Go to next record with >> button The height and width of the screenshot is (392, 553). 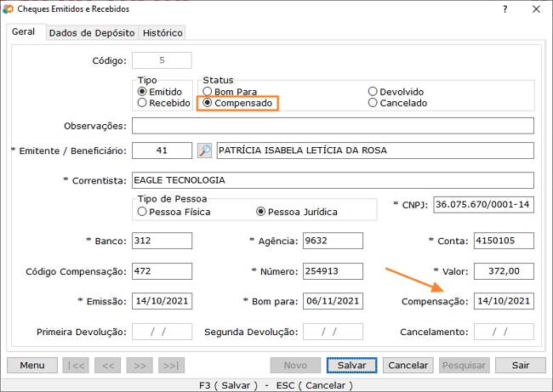tap(140, 365)
